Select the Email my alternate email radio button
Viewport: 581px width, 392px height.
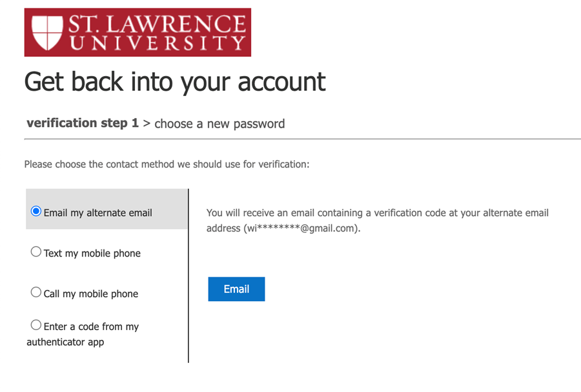click(x=36, y=211)
